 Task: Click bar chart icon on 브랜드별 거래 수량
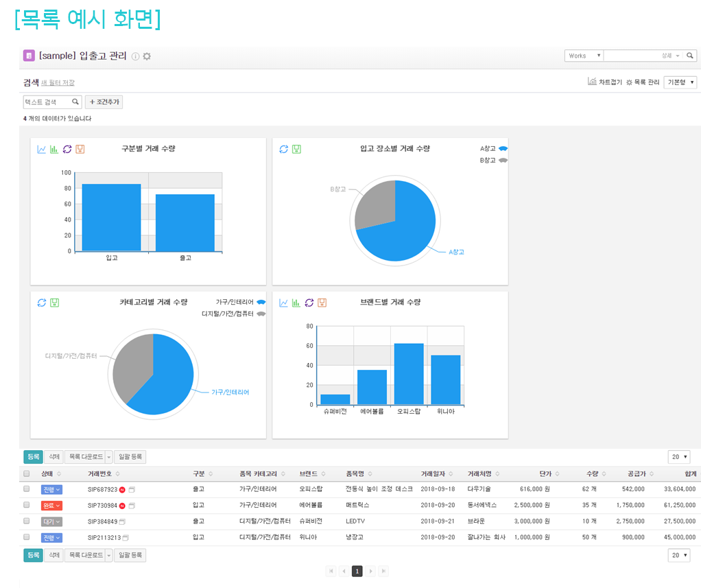[x=296, y=303]
